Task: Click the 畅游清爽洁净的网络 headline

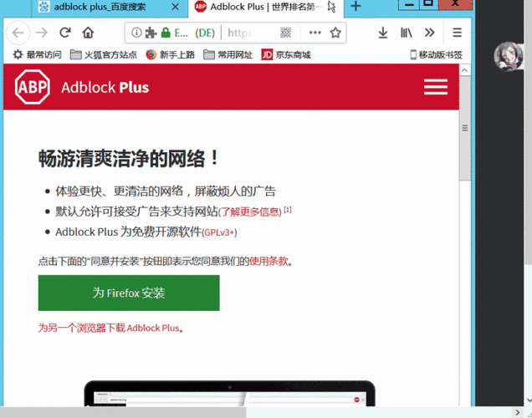Action: pyautogui.click(x=129, y=158)
